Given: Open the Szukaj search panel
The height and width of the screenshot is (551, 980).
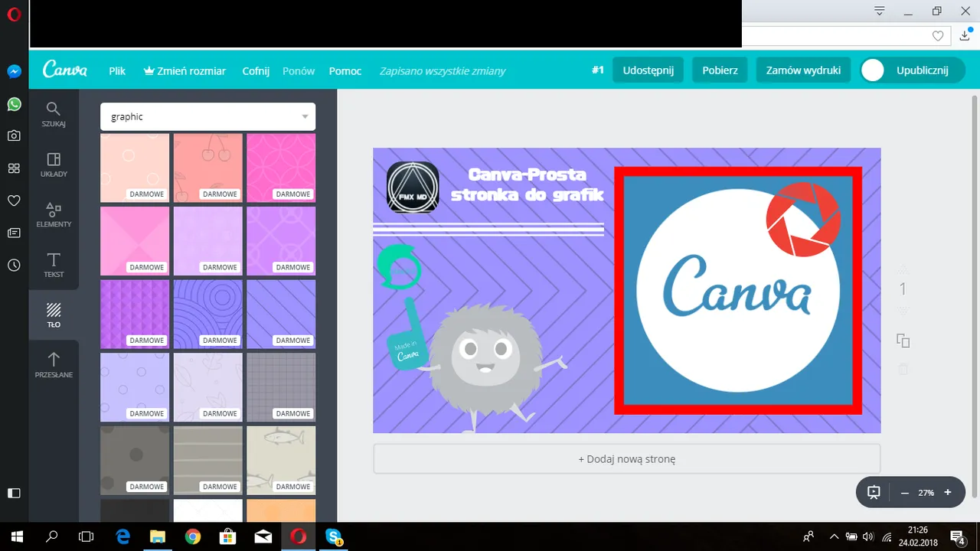Looking at the screenshot, I should (x=54, y=114).
